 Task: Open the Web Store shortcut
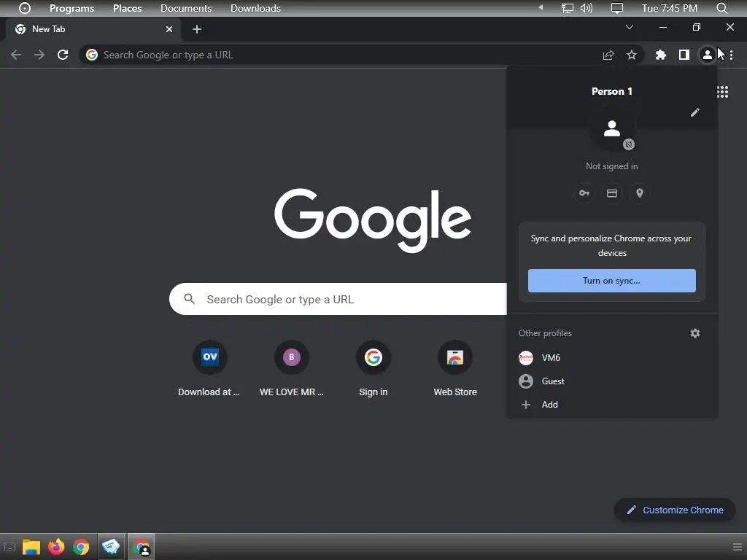(x=455, y=369)
